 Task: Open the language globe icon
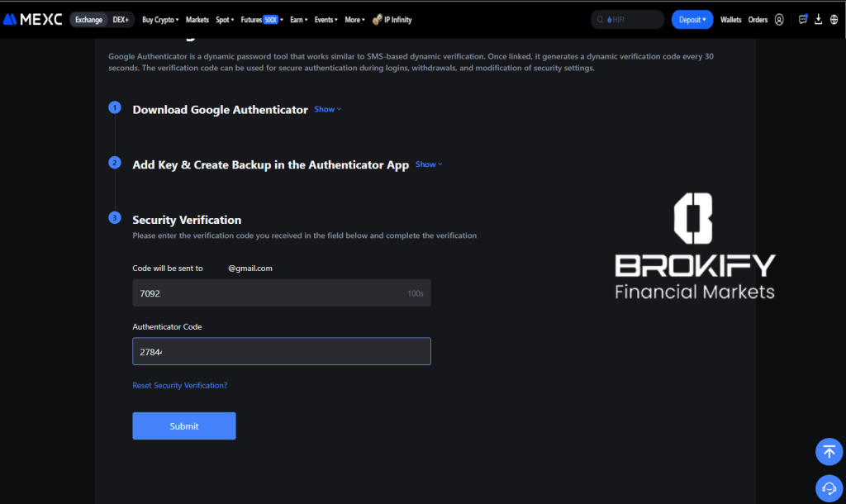[834, 19]
